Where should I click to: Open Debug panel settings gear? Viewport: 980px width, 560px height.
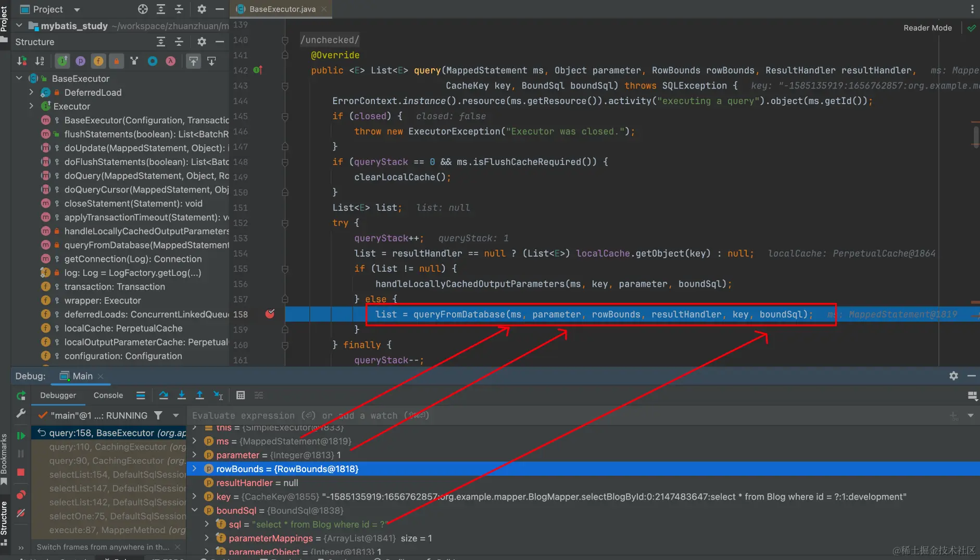(953, 376)
